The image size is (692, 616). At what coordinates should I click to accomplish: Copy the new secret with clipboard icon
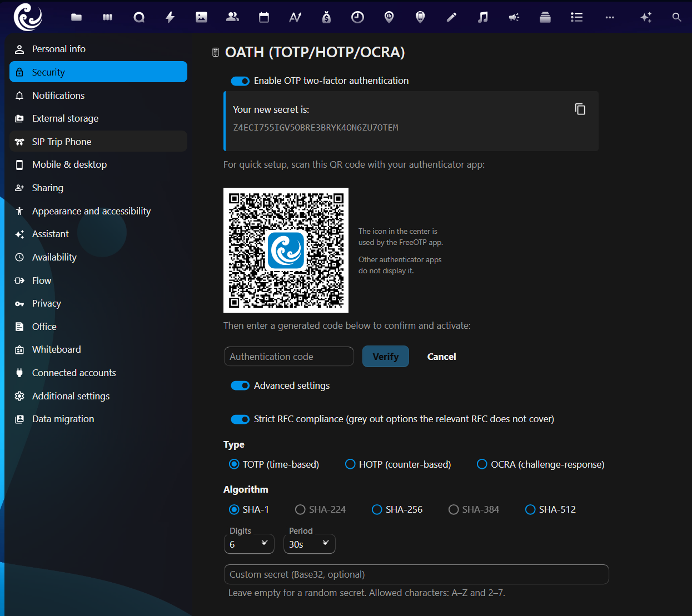[580, 109]
